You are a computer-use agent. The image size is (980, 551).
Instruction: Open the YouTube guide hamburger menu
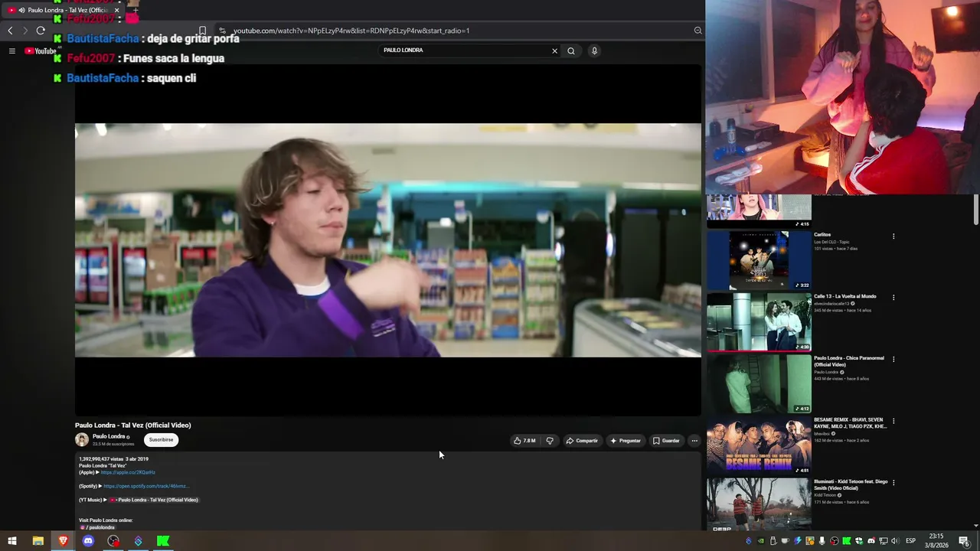tap(12, 51)
